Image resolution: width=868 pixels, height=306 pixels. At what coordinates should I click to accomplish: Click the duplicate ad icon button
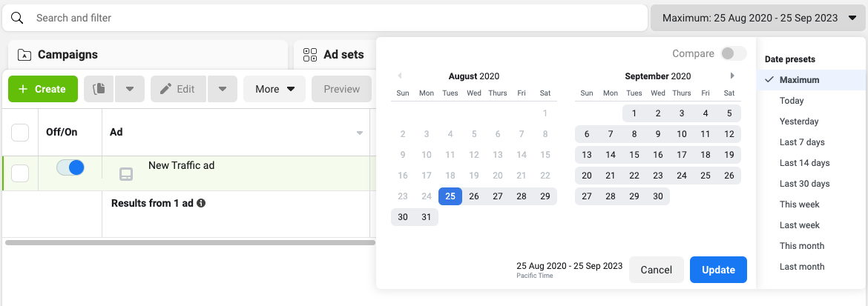pyautogui.click(x=99, y=89)
